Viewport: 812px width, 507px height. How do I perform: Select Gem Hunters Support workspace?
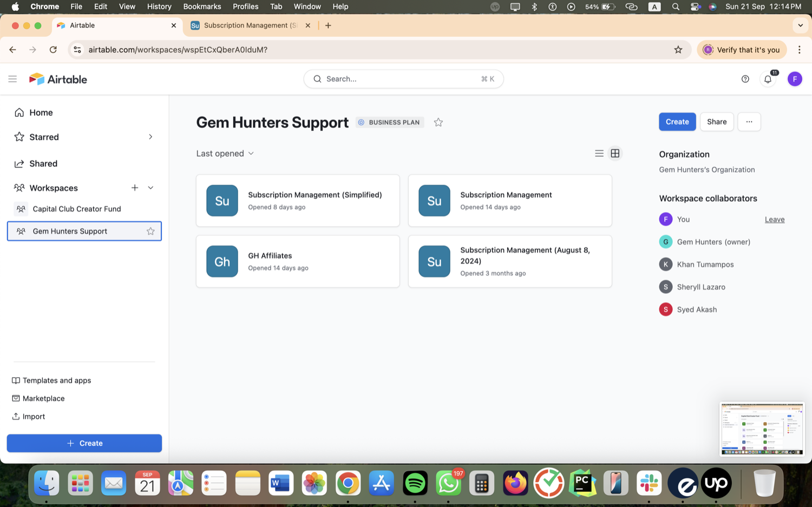tap(84, 231)
